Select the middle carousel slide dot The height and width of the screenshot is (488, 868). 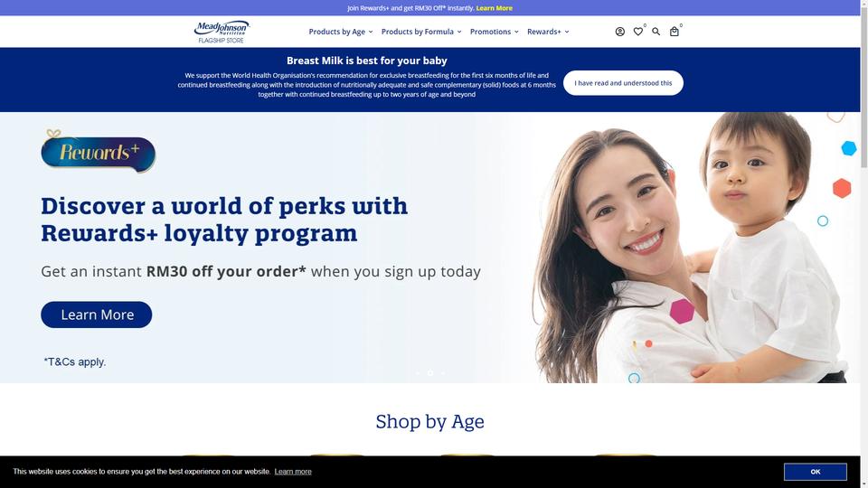click(430, 373)
